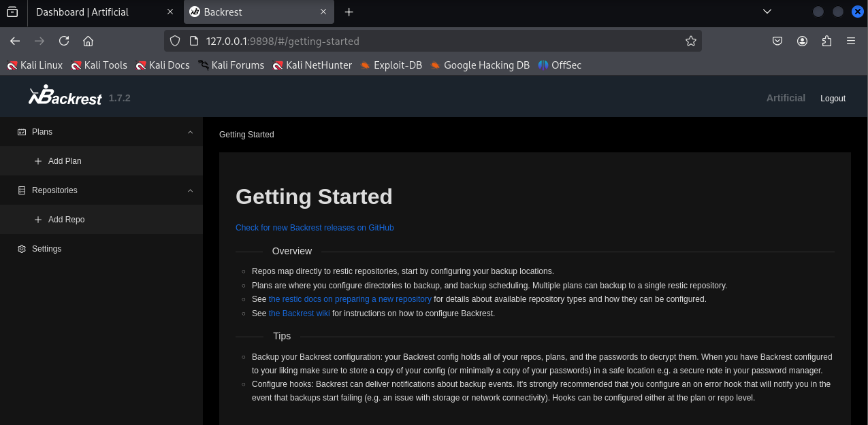Go to browser home page icon
This screenshot has height=425, width=868.
tap(88, 41)
